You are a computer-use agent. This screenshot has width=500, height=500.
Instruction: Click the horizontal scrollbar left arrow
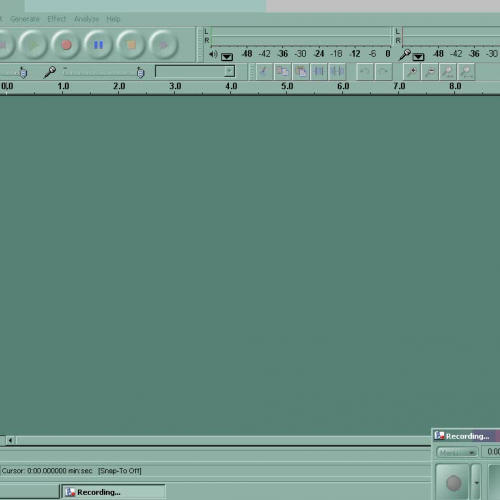coord(10,440)
